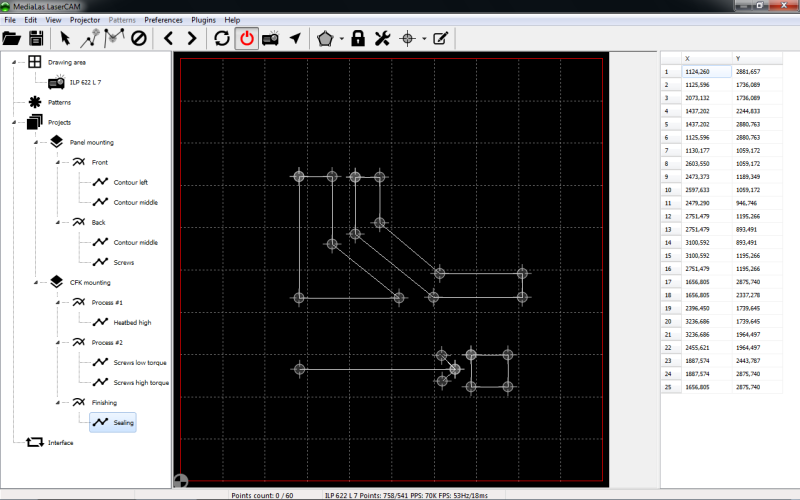The height and width of the screenshot is (500, 800).
Task: Open the wrench and screwdriver tools
Action: point(381,39)
